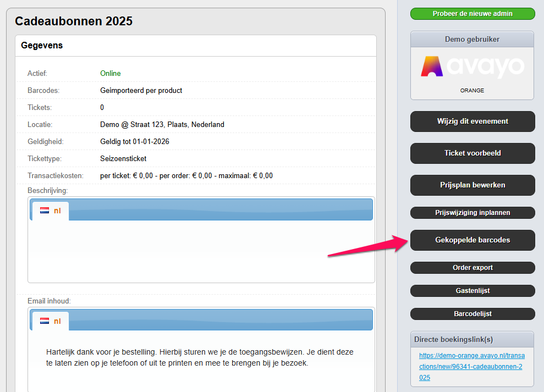Image resolution: width=544 pixels, height=392 pixels.
Task: Click the Transactiekosten: label
Action: click(56, 175)
